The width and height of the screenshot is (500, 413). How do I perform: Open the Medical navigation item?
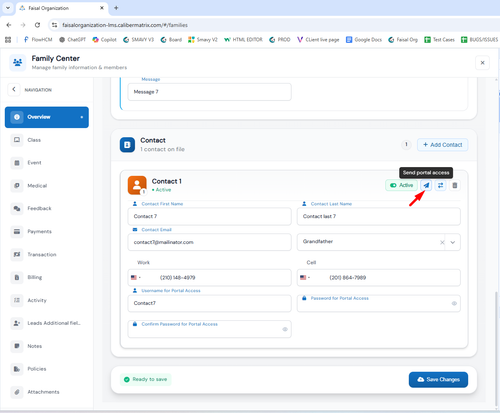47,186
